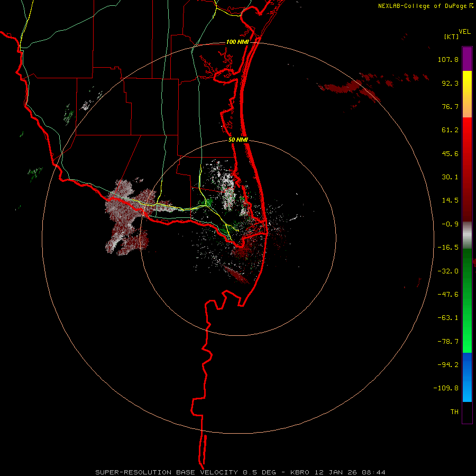Screen dimensions: 476x476
Task: Click the VEL legend title
Action: click(464, 32)
